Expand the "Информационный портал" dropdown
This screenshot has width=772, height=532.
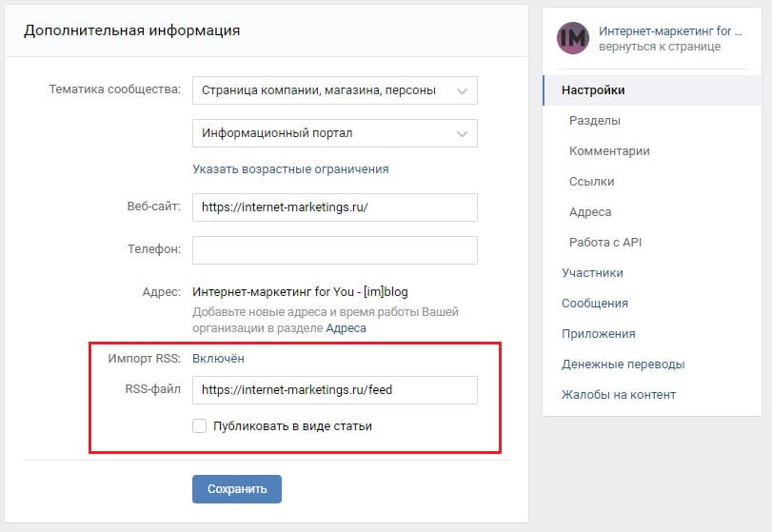click(x=334, y=133)
